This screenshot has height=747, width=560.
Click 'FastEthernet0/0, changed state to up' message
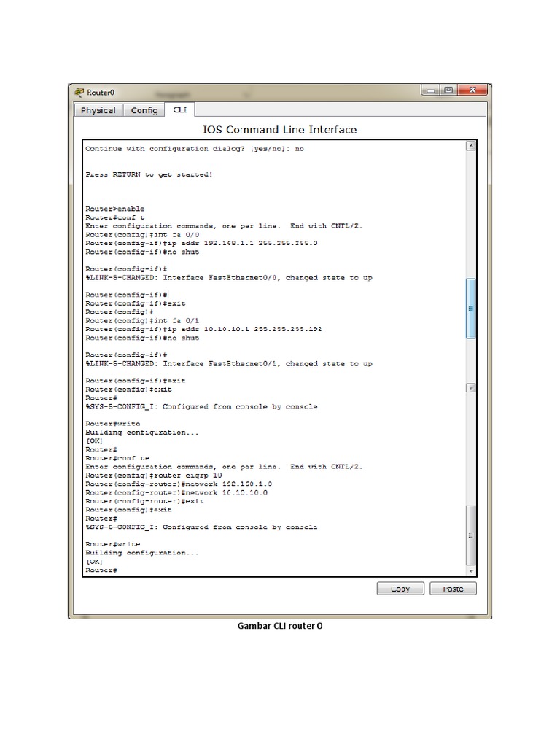tap(229, 278)
